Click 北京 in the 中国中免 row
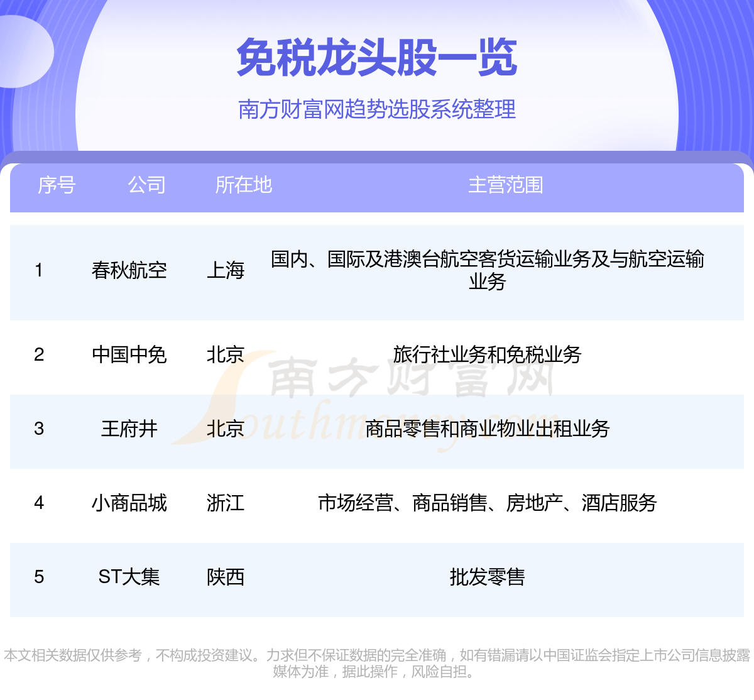Image resolution: width=754 pixels, height=700 pixels. pos(226,354)
